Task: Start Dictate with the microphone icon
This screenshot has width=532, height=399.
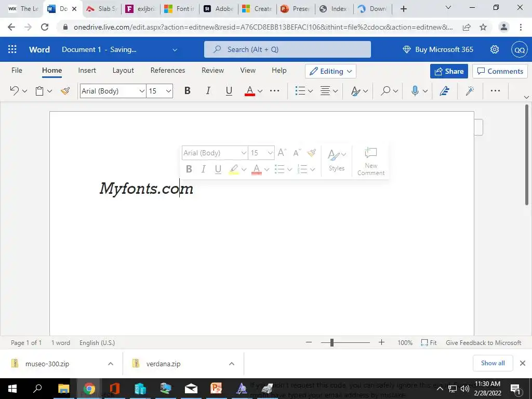Action: coord(415,90)
